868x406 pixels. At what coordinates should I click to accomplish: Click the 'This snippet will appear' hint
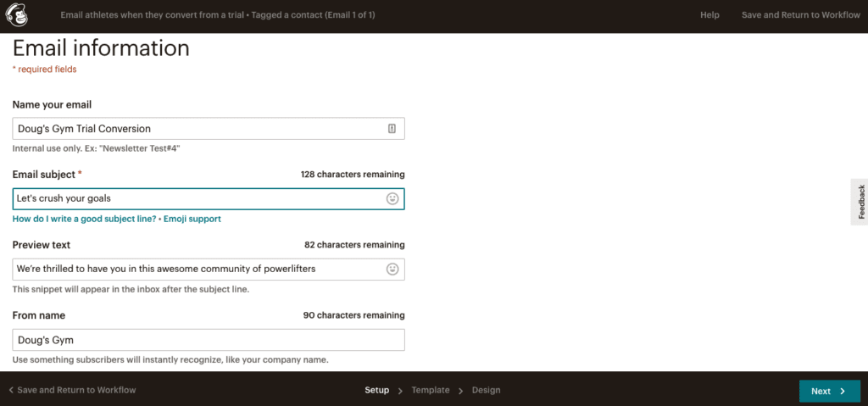point(131,289)
